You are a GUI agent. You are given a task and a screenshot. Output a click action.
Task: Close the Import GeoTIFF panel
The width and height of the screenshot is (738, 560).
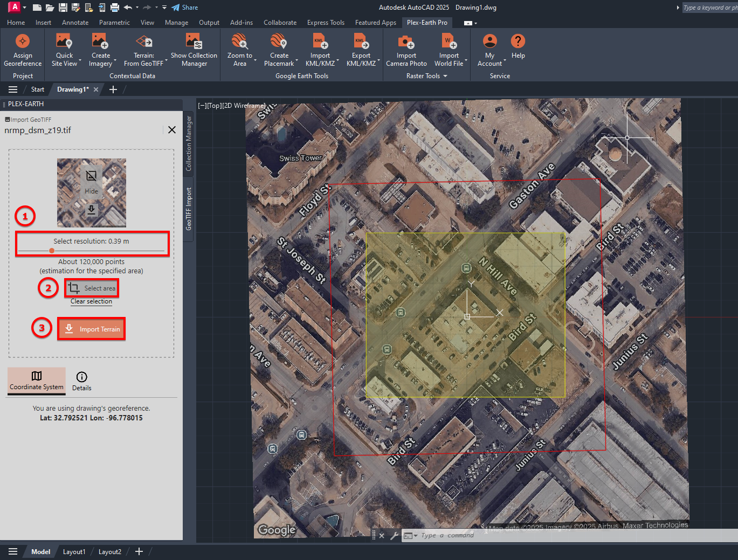click(172, 130)
